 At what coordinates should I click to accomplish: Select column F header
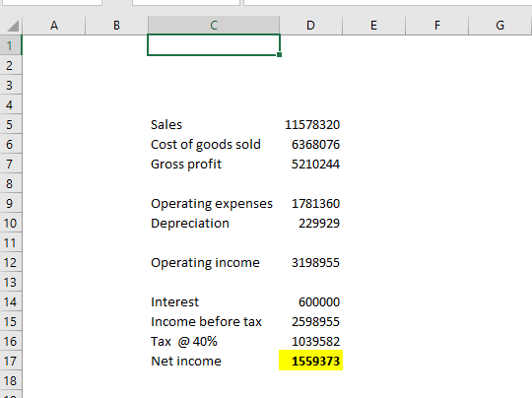click(x=436, y=26)
